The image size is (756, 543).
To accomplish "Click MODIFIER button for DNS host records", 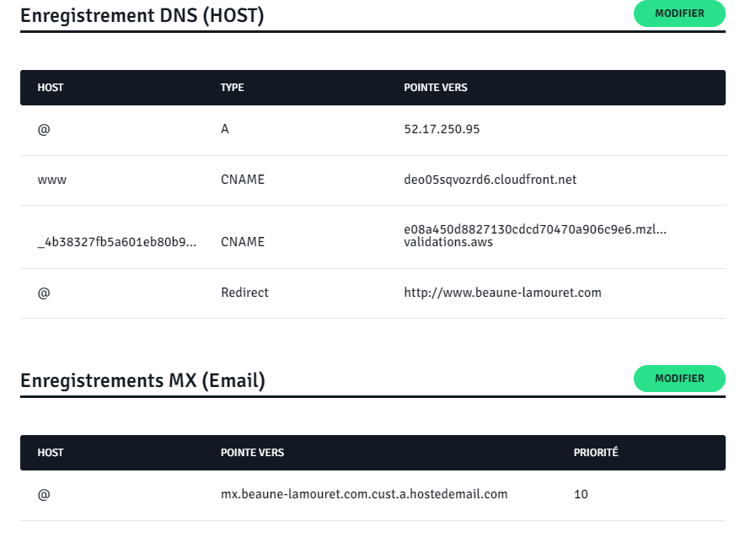I will [679, 13].
